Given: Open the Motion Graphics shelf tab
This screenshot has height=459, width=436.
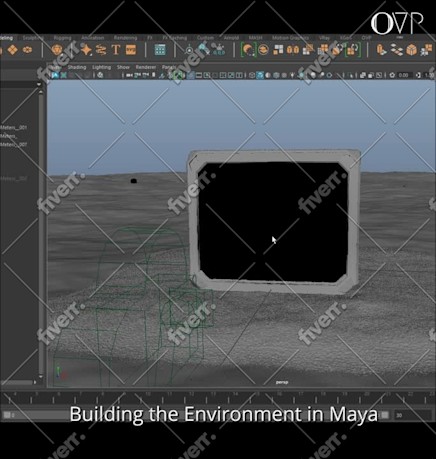Looking at the screenshot, I should point(290,38).
